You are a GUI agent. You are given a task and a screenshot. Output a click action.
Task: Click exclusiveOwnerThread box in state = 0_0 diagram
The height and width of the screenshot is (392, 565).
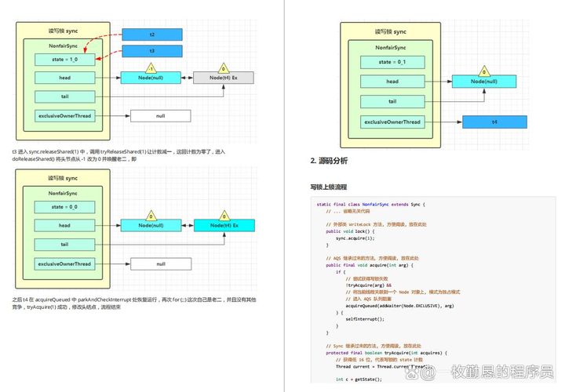coord(64,264)
